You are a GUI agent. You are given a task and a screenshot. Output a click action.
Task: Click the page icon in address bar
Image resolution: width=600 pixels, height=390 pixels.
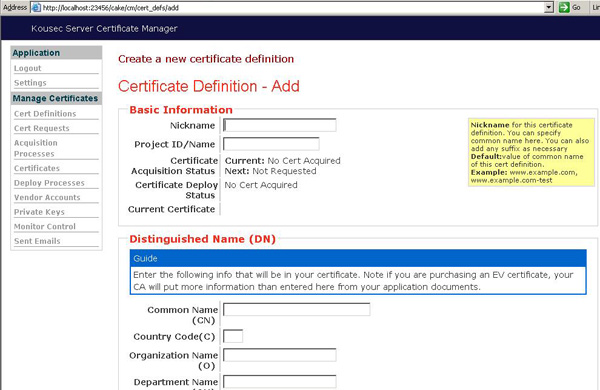coord(36,7)
